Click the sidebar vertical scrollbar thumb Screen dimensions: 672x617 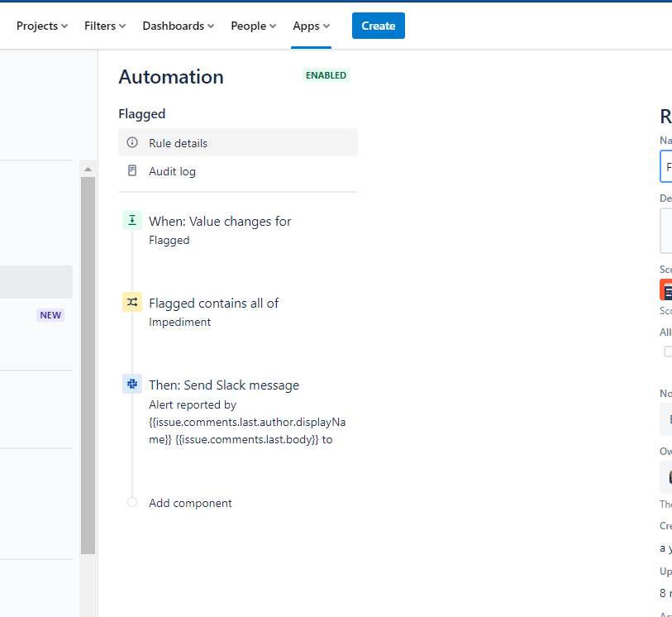click(x=88, y=366)
